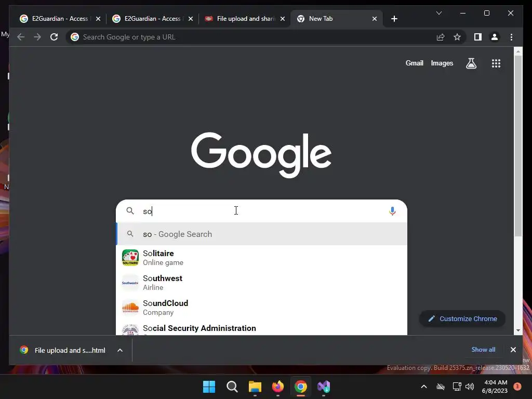The width and height of the screenshot is (532, 399).
Task: Click the browser Back arrow
Action: pyautogui.click(x=21, y=37)
